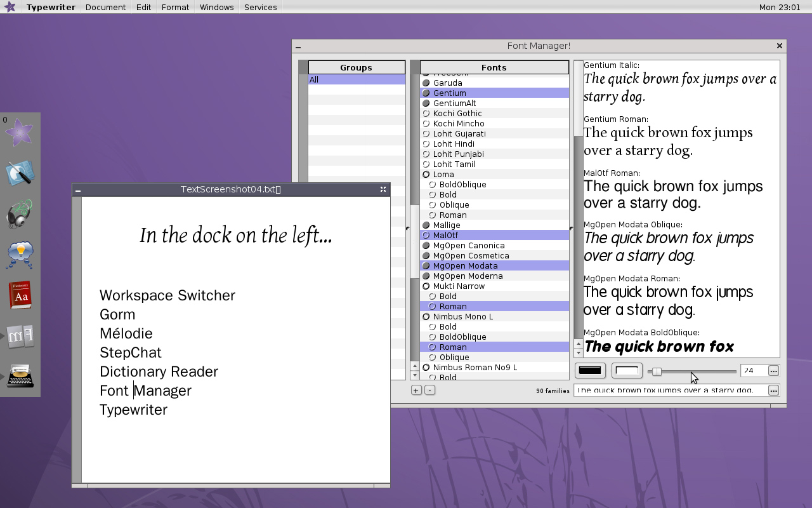Select the Gentium font family row
This screenshot has width=812, height=508.
click(494, 93)
